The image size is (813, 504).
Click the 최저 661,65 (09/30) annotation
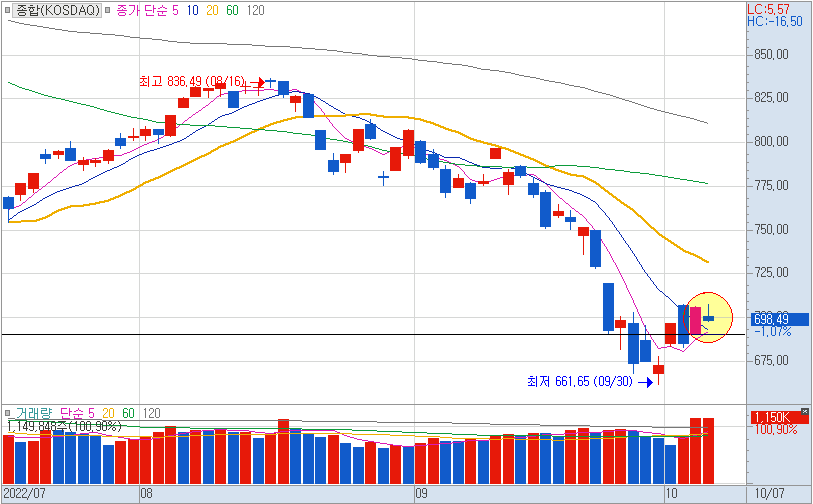pyautogui.click(x=580, y=382)
